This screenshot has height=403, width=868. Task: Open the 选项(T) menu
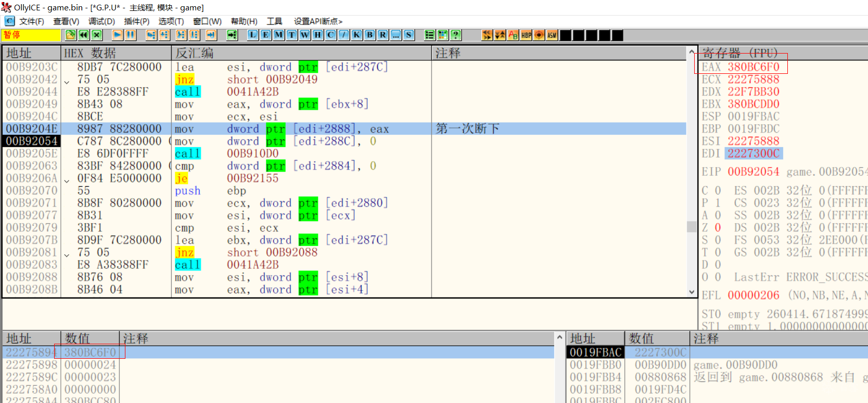[x=171, y=21]
